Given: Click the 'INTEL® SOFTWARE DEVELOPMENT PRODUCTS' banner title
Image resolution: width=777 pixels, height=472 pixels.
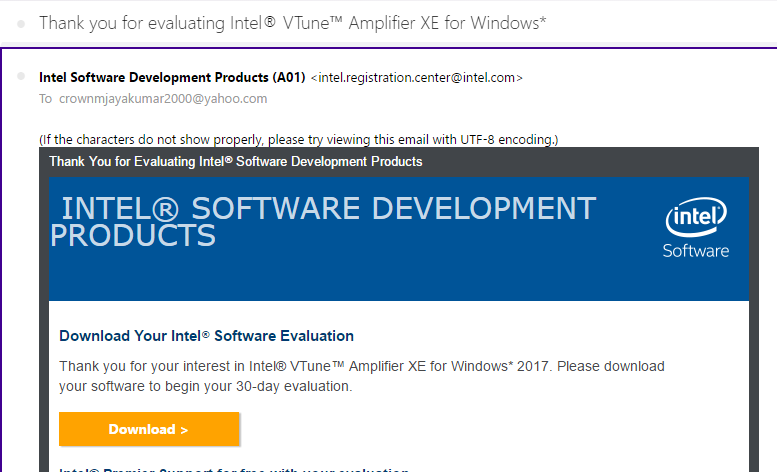Looking at the screenshot, I should click(x=323, y=221).
